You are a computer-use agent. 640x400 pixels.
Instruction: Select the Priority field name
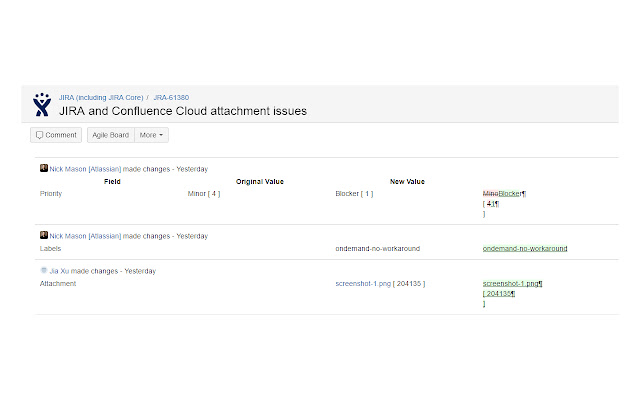(x=51, y=193)
